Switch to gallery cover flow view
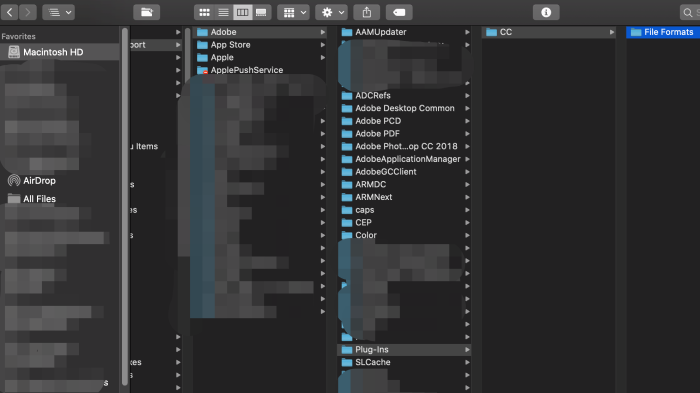The width and height of the screenshot is (700, 393). pyautogui.click(x=262, y=12)
